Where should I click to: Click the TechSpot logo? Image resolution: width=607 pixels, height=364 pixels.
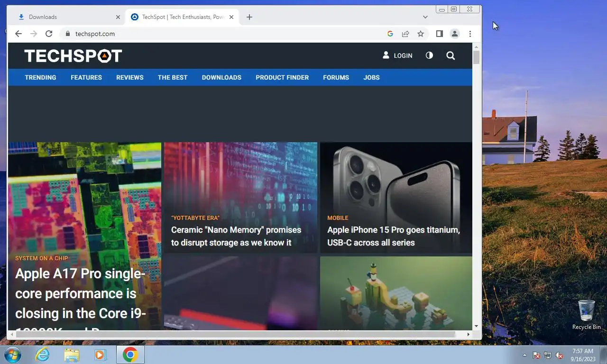(x=73, y=56)
